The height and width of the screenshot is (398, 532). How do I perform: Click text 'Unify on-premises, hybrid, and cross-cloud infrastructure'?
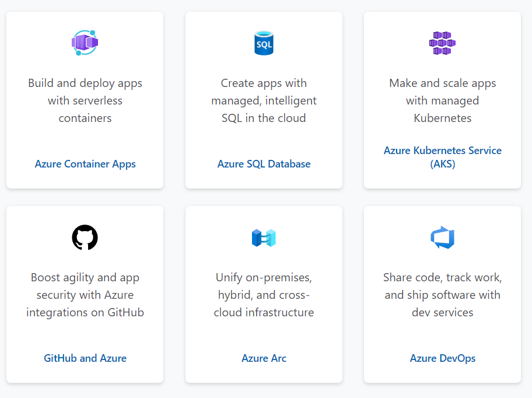[264, 295]
